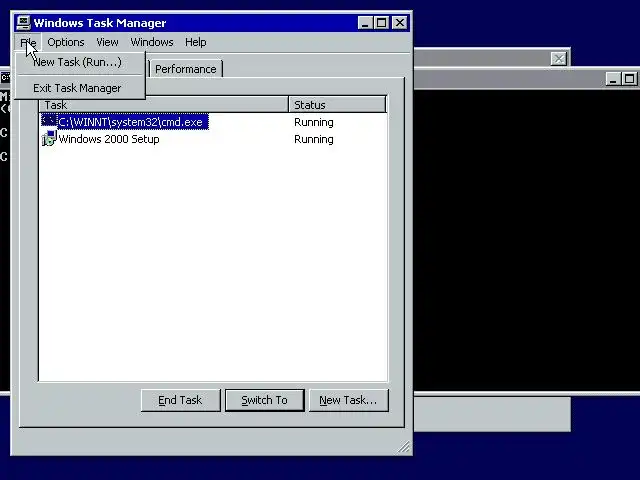
Task: Open the View menu
Action: [x=107, y=42]
